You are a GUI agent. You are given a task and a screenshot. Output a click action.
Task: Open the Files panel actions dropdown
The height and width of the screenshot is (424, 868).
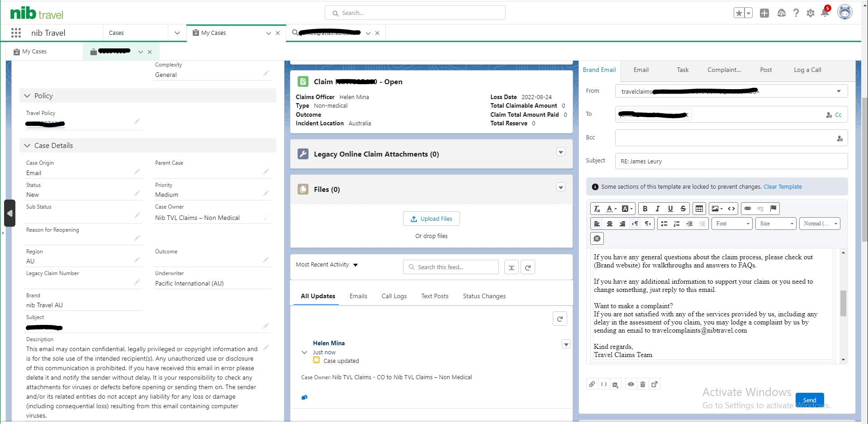click(x=561, y=187)
